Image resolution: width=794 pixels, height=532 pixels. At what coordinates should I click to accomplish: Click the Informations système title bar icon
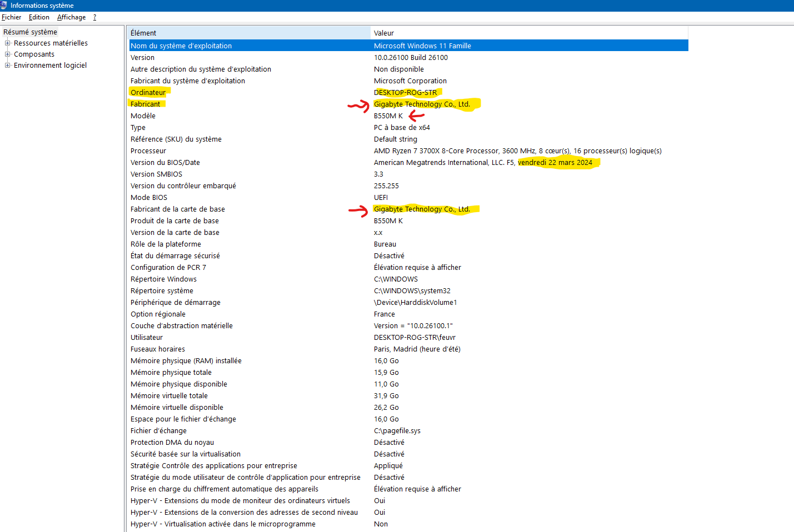click(x=3, y=6)
